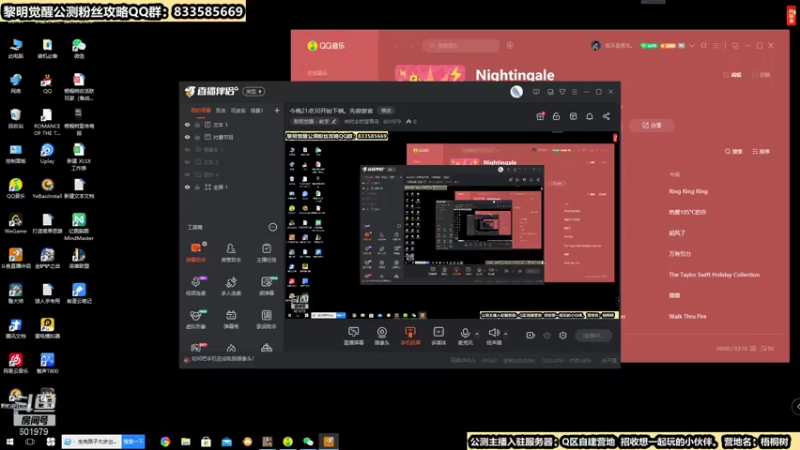
Task: Hide the 全屏 1 source with its eye icon
Action: point(187,187)
